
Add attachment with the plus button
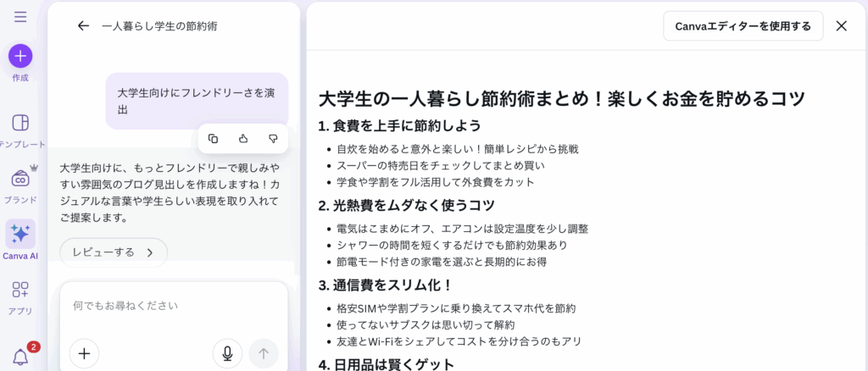coord(84,353)
